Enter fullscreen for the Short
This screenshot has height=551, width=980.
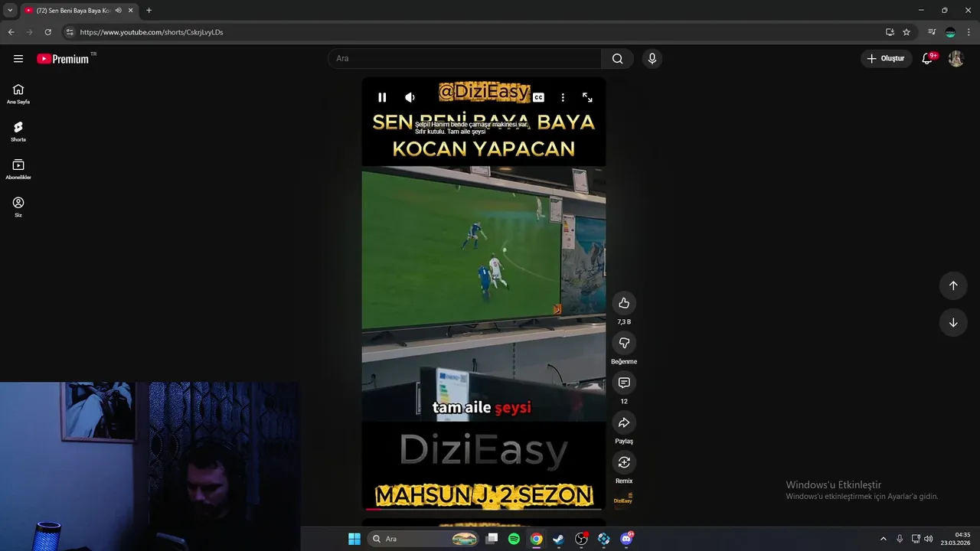587,97
